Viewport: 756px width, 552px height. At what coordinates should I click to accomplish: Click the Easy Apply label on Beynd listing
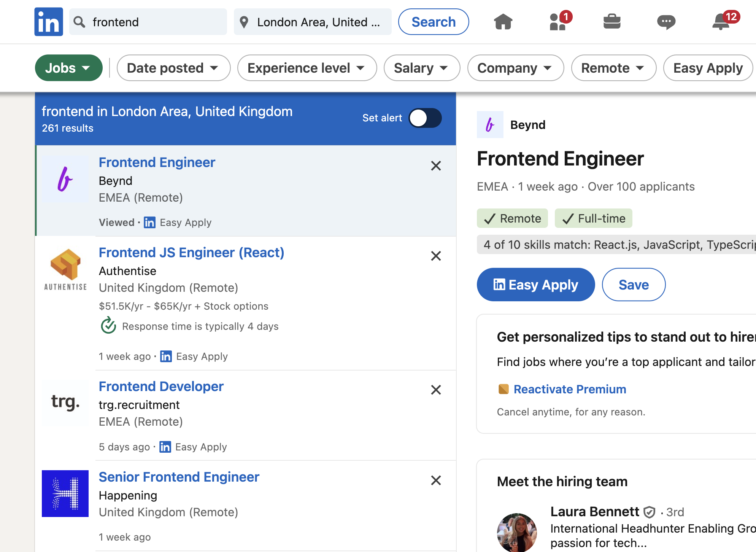pyautogui.click(x=186, y=222)
